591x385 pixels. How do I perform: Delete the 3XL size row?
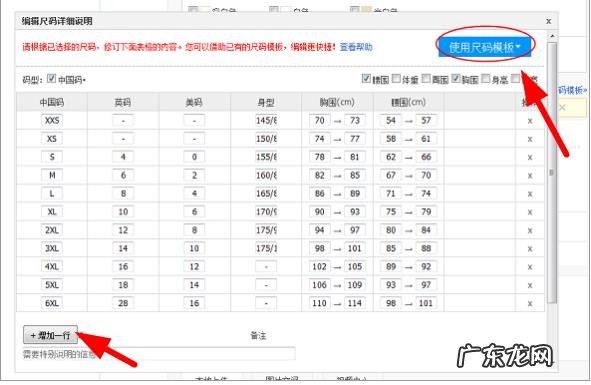pos(530,249)
